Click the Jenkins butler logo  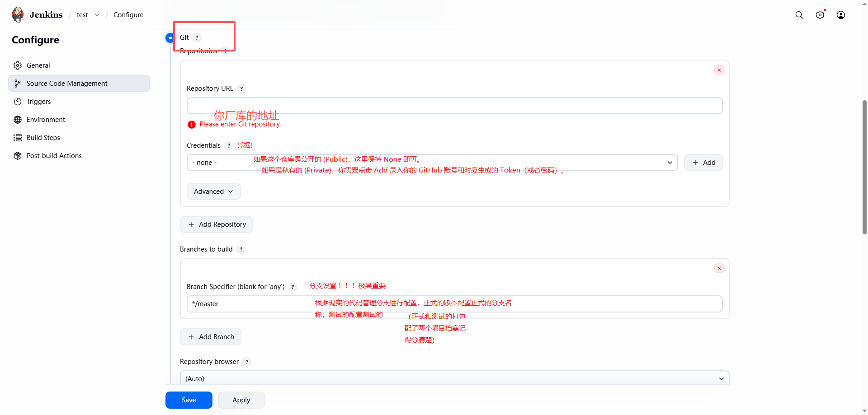pyautogui.click(x=18, y=14)
